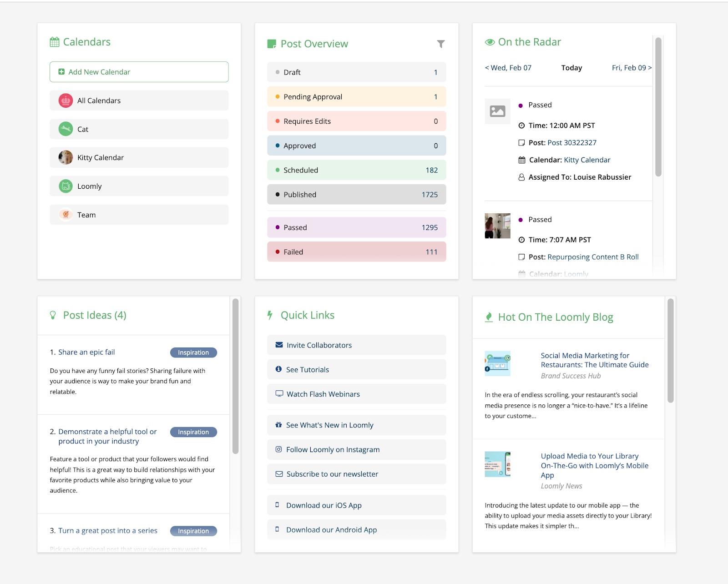Click the phone icon beside Download iOS App
This screenshot has height=584, width=728.
click(x=277, y=505)
